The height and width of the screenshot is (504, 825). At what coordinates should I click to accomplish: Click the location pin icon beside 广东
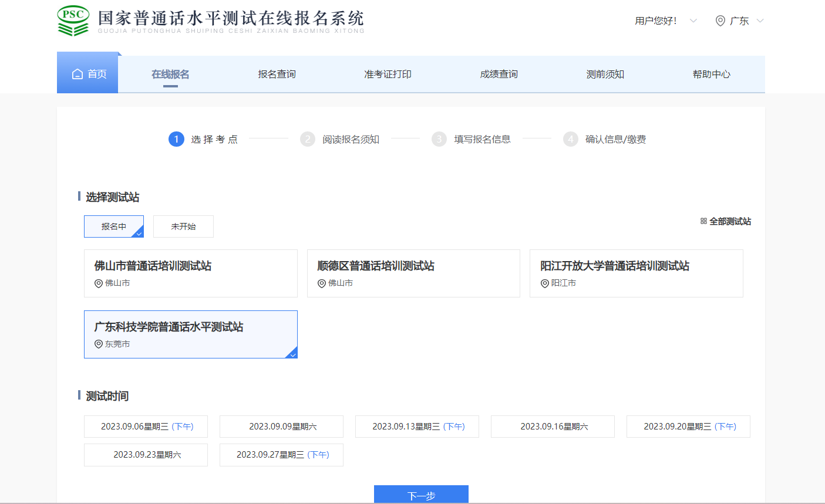[x=720, y=21]
